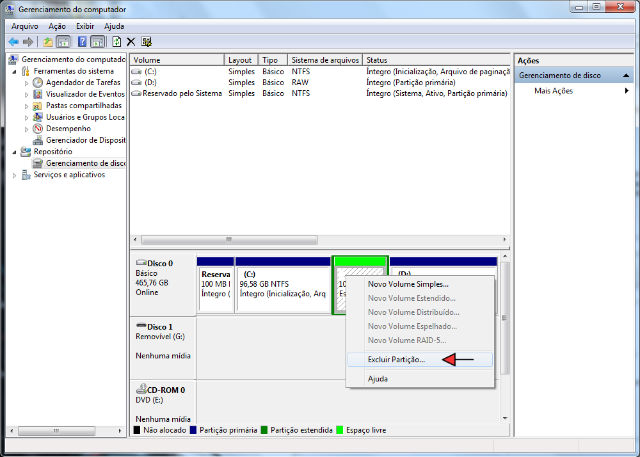Open the Exibir menu
Image resolution: width=640 pixels, height=457 pixels.
[x=85, y=26]
